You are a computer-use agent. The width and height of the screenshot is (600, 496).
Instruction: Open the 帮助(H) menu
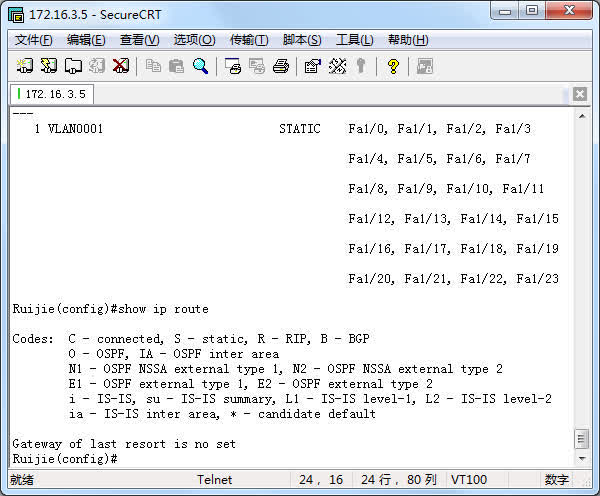pos(407,40)
